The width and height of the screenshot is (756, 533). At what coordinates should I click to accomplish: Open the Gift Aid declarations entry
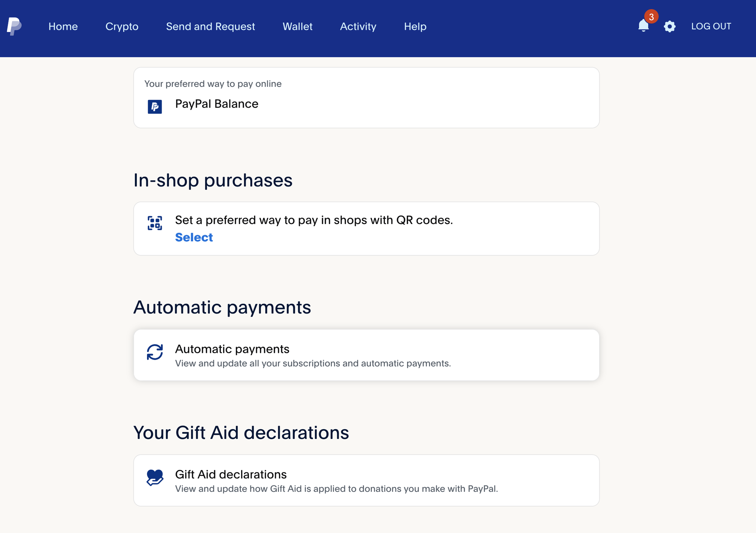pyautogui.click(x=231, y=474)
